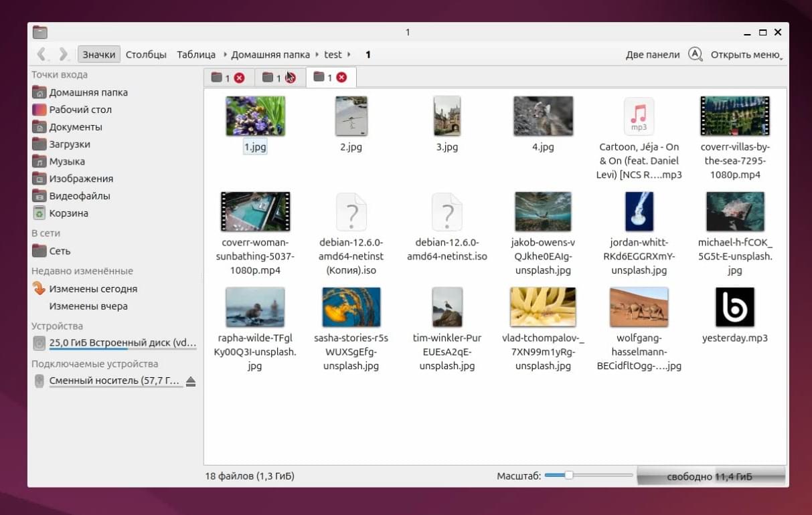The image size is (812, 515).
Task: Open the search magnifier icon in toolbar
Action: click(696, 55)
